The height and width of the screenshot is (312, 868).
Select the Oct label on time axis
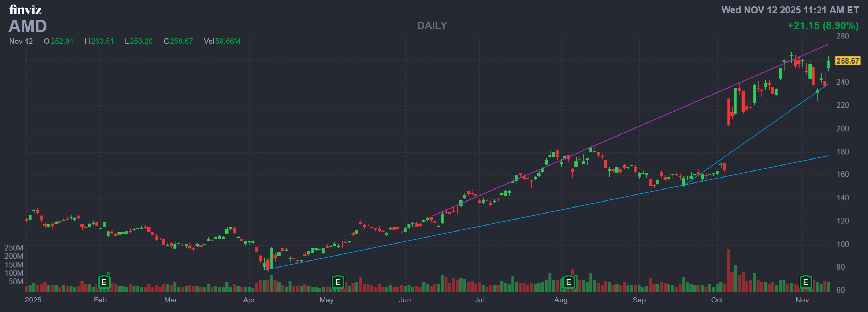pyautogui.click(x=717, y=300)
